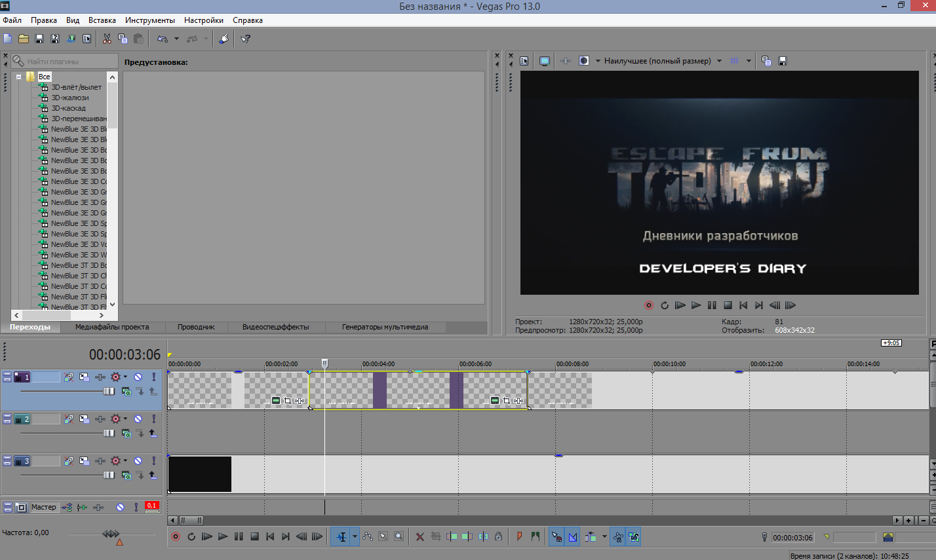Start recording with the red record button

click(176, 536)
